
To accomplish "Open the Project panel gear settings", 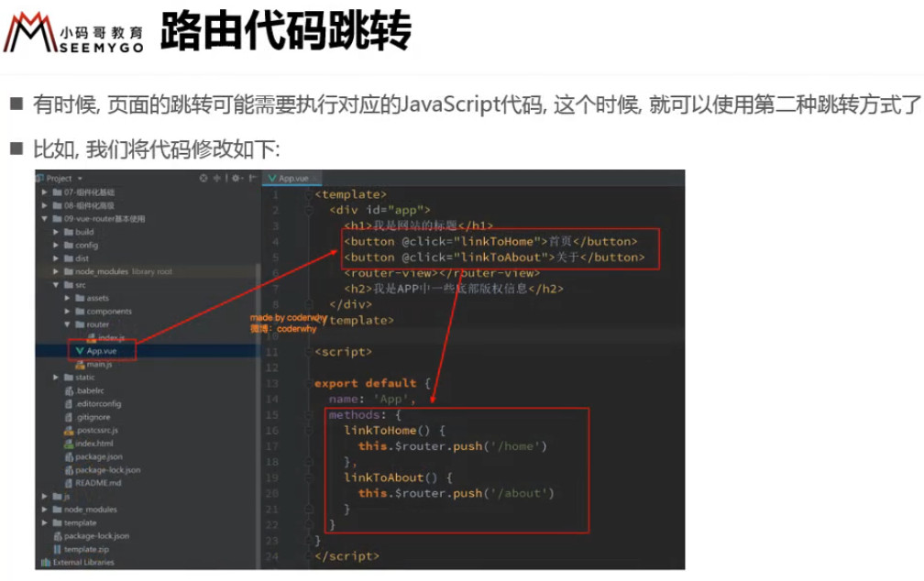I will click(x=236, y=178).
